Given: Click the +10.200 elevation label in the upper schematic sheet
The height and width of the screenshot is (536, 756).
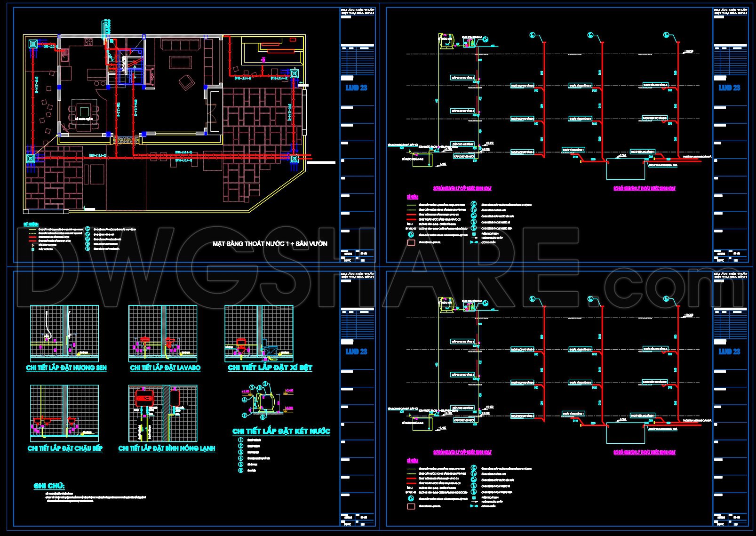Looking at the screenshot, I should [x=687, y=51].
